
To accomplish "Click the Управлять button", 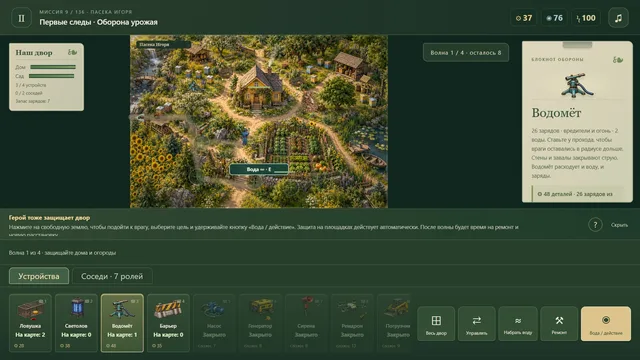I will click(x=477, y=324).
